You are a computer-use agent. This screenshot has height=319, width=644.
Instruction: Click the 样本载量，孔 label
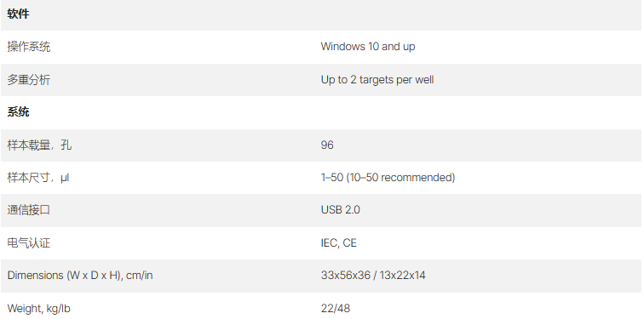click(x=39, y=145)
